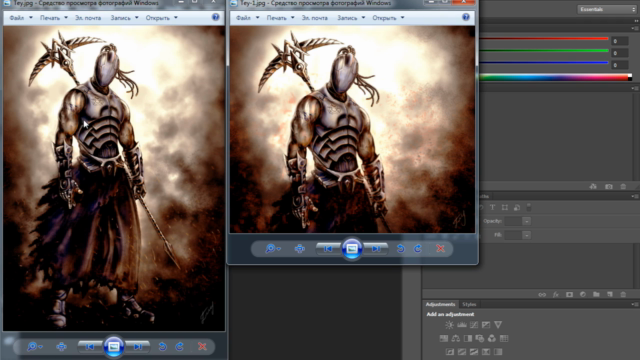Click the blue channel value field
This screenshot has height=360, width=640.
620,65
